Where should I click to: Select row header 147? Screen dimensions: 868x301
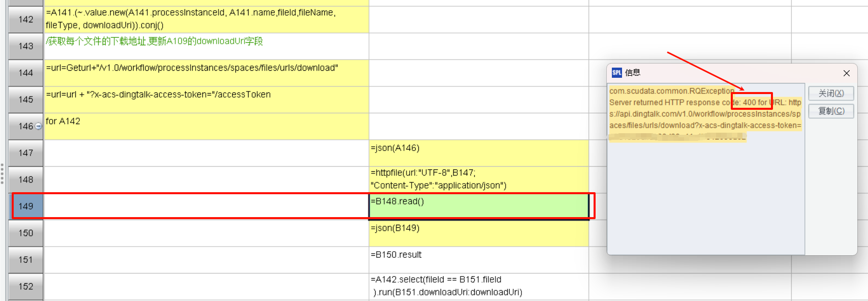click(25, 153)
